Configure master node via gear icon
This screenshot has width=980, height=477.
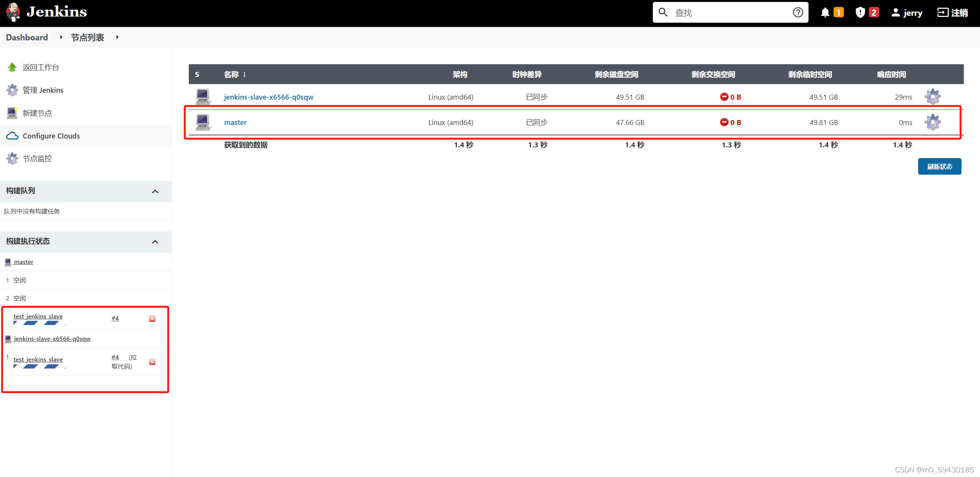[933, 122]
